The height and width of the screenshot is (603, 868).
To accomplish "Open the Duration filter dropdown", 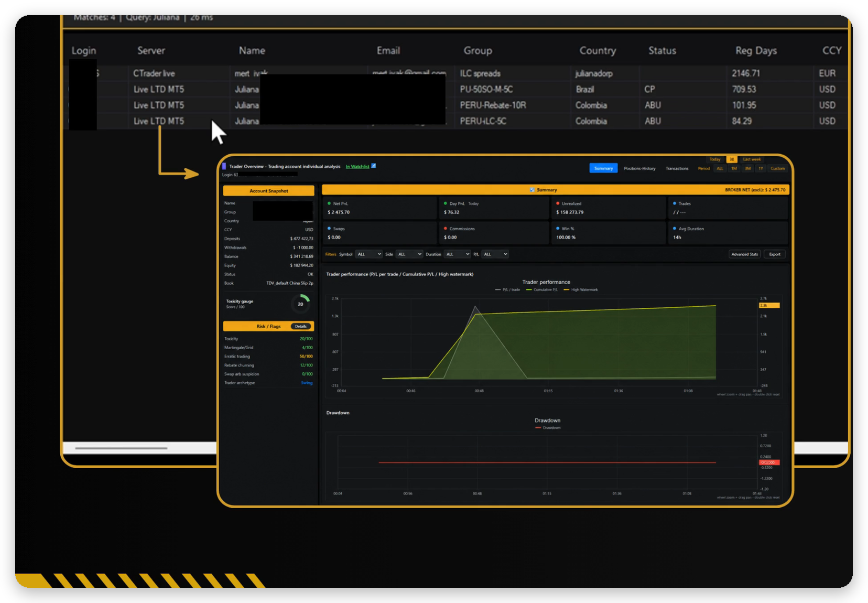I will click(x=457, y=254).
